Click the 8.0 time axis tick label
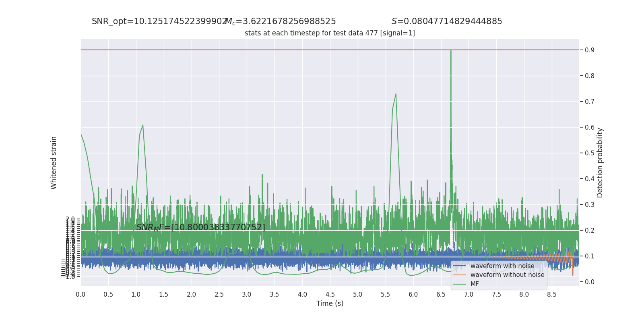 (524, 295)
